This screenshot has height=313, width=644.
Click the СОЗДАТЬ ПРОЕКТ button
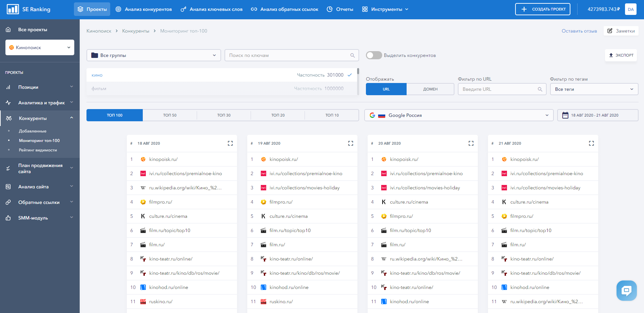[543, 9]
